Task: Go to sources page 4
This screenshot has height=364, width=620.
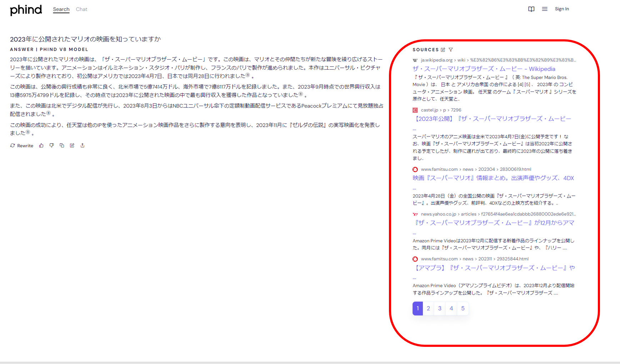Action: coord(451,309)
